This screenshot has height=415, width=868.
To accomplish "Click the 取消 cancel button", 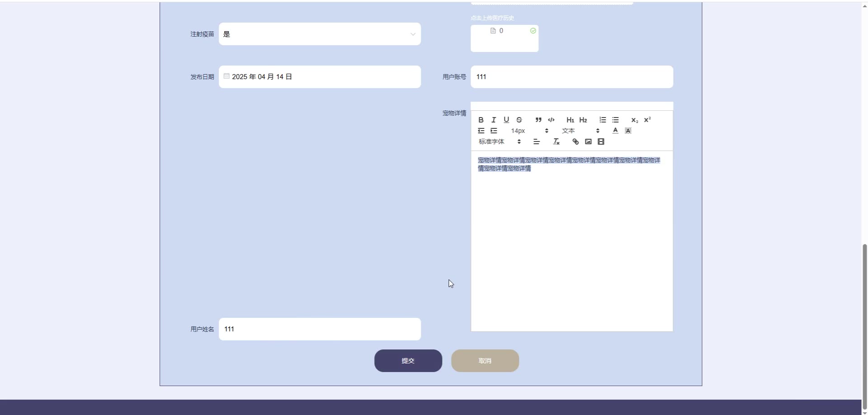I will coord(485,361).
